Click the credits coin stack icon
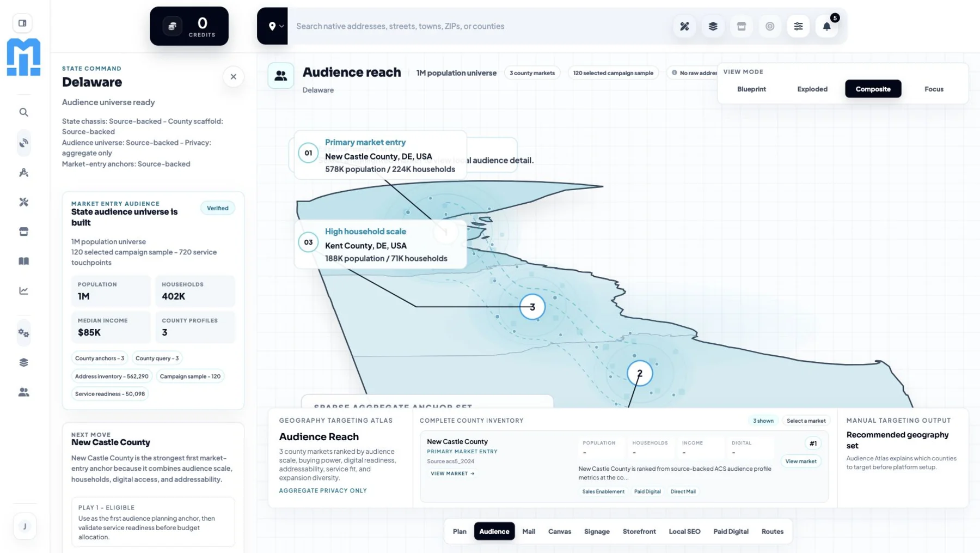The height and width of the screenshot is (553, 980). (x=173, y=26)
